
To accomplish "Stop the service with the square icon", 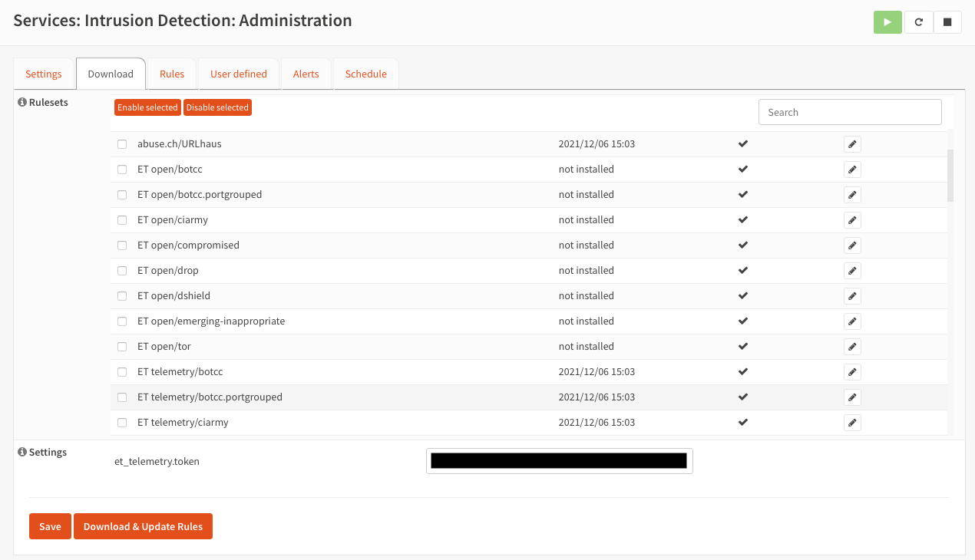I will click(947, 21).
